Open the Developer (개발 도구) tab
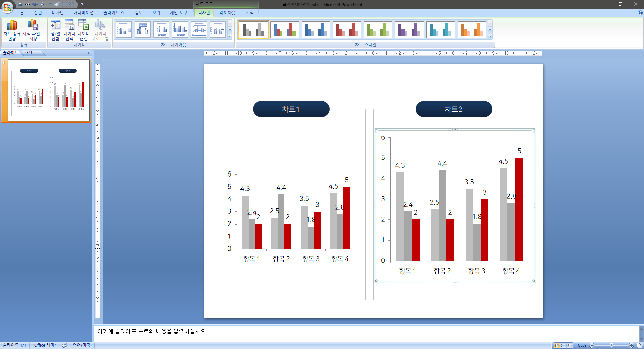 [179, 13]
